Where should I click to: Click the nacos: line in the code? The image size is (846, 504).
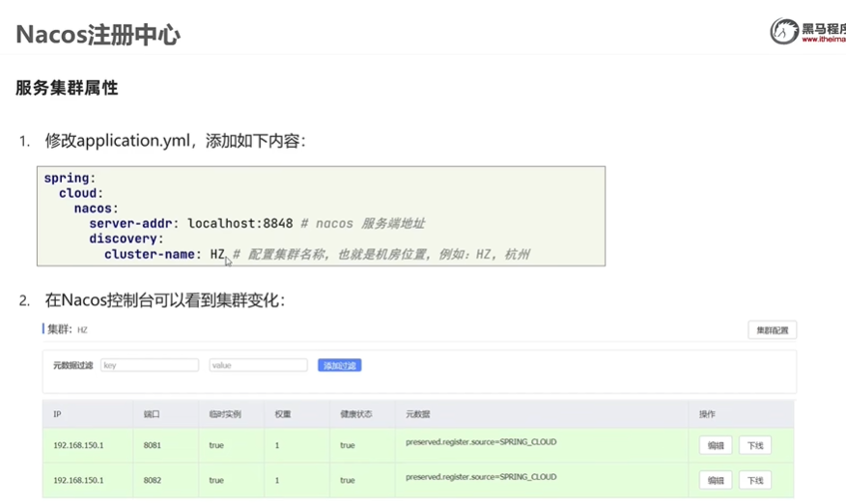[96, 209]
